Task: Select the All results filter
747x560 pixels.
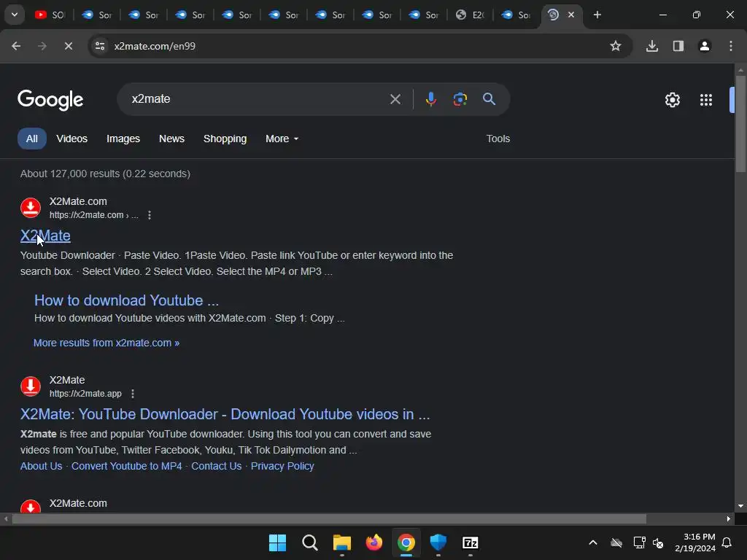Action: click(32, 139)
